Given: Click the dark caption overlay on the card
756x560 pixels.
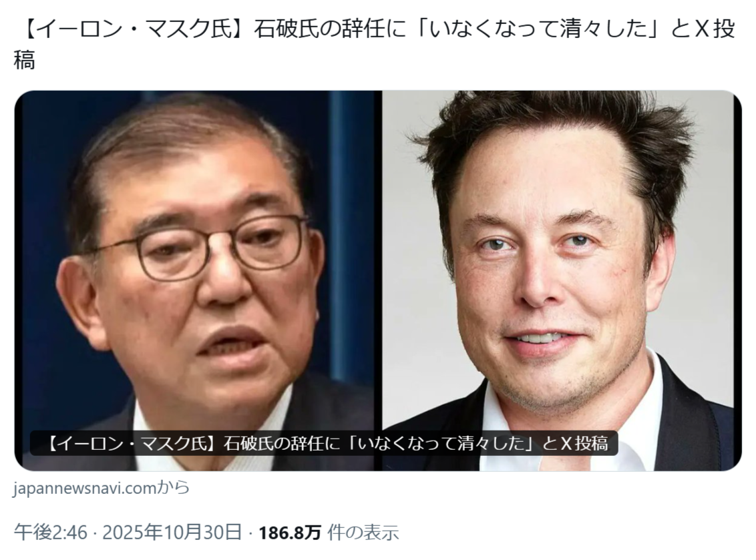Looking at the screenshot, I should point(324,443).
